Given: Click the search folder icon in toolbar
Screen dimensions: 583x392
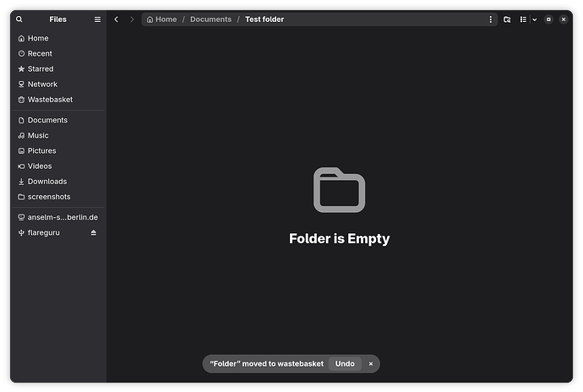Looking at the screenshot, I should pos(507,19).
